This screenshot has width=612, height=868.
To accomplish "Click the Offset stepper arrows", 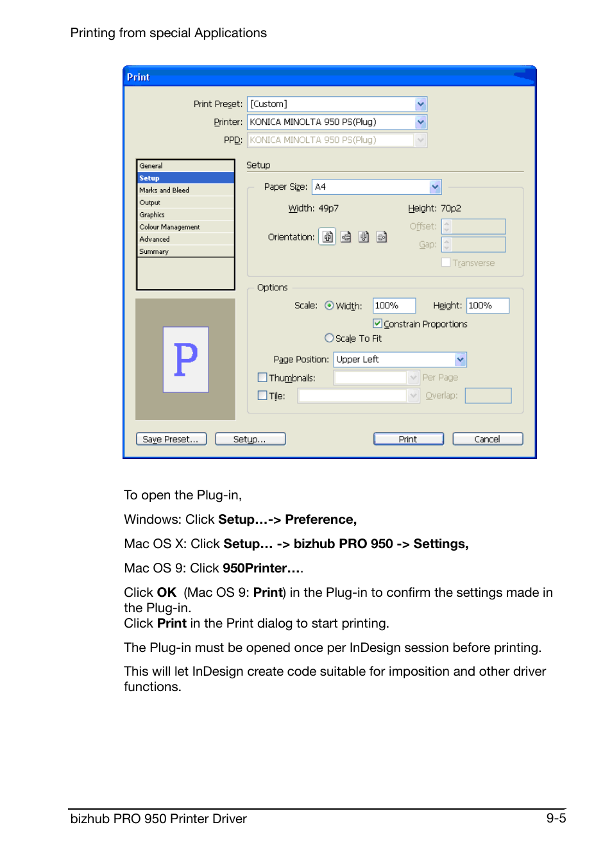I will (x=447, y=226).
